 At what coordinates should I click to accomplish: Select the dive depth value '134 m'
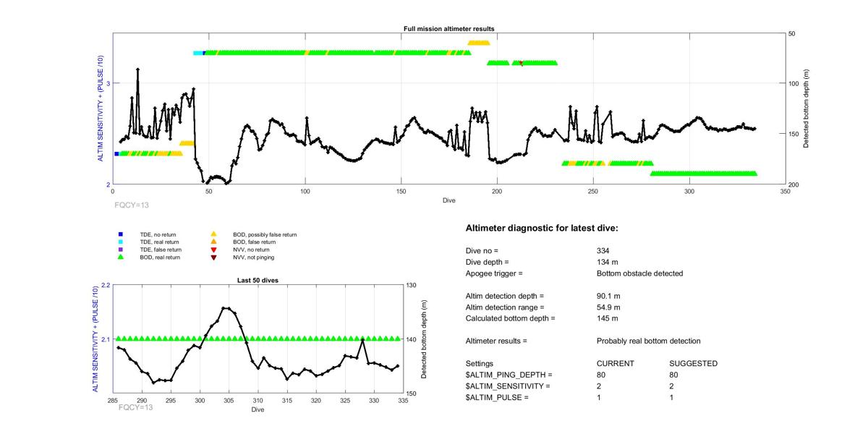point(608,262)
